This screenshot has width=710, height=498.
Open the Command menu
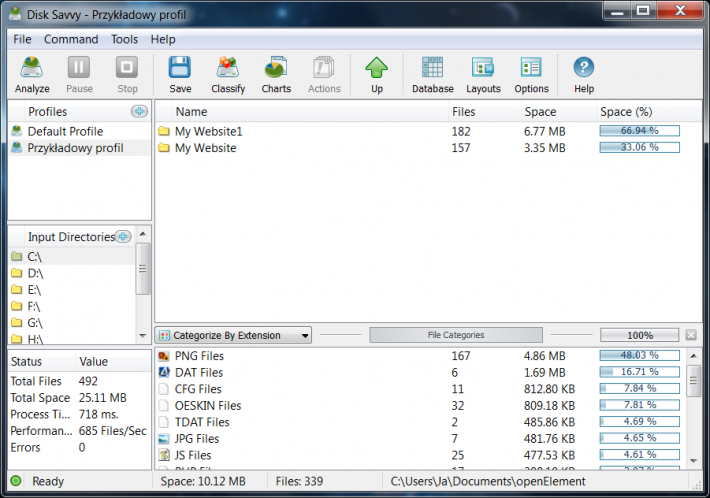[x=71, y=39]
